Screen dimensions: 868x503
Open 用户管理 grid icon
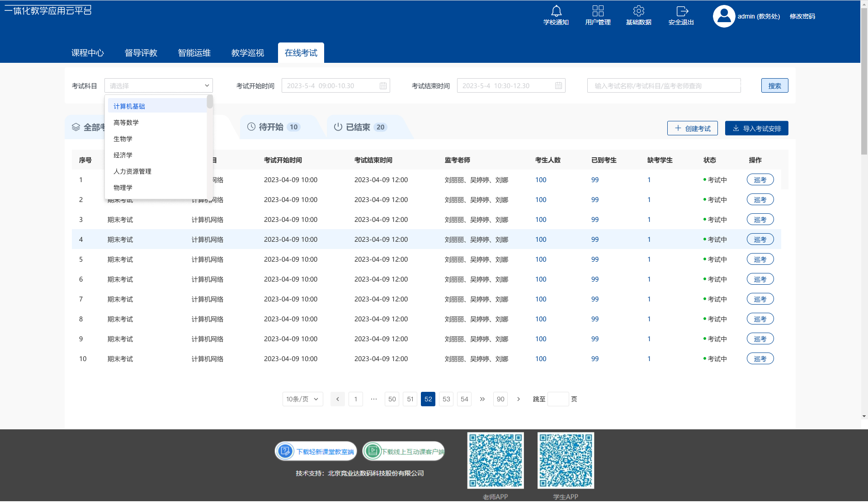tap(598, 11)
